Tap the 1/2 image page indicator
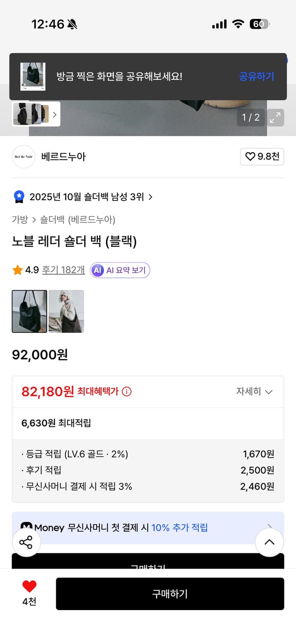 (250, 117)
